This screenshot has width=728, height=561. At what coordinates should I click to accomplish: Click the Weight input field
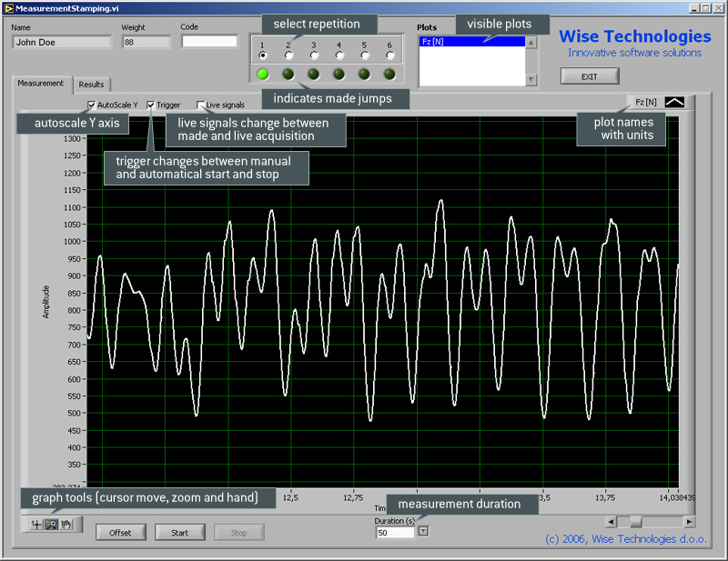[147, 42]
